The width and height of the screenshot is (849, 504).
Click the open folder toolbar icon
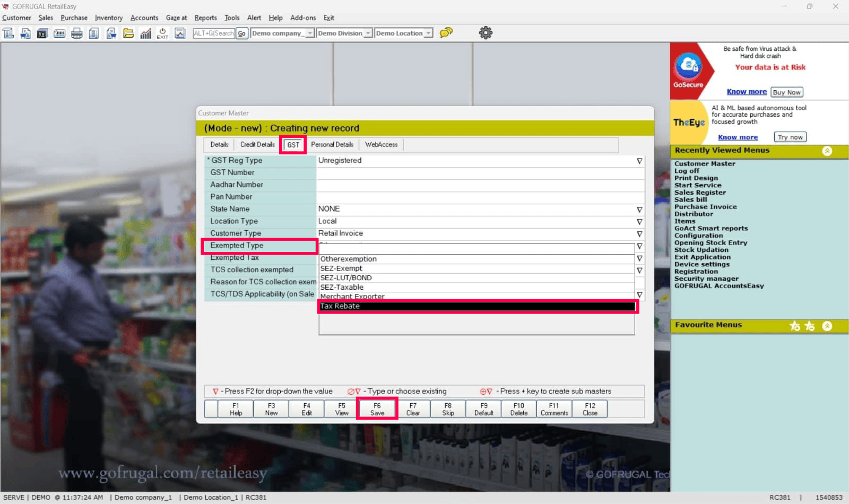[128, 33]
